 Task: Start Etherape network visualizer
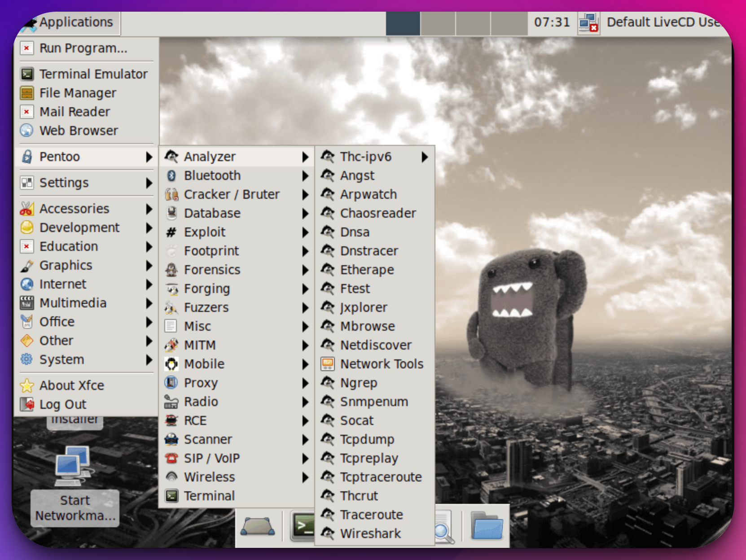coord(367,270)
